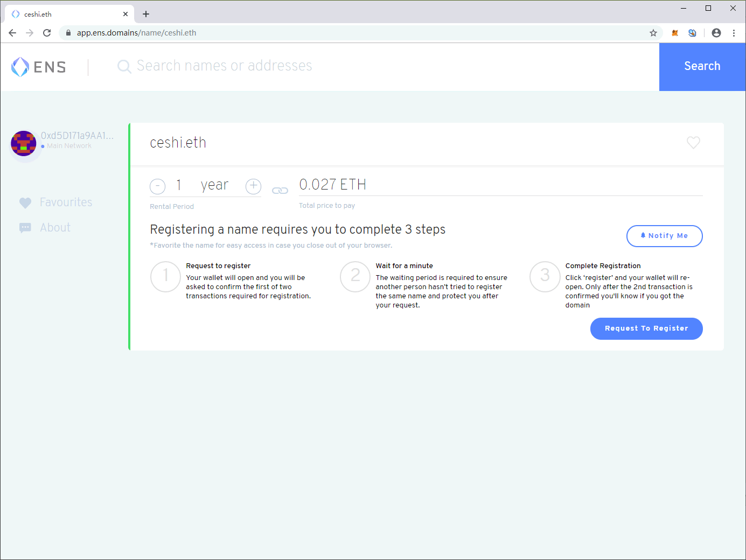Click the browser forward arrow
746x560 pixels.
coord(30,33)
